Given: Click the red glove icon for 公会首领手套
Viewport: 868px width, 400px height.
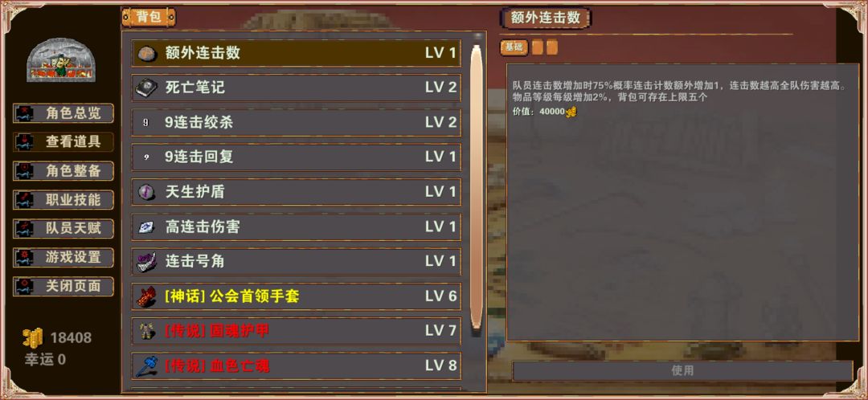Looking at the screenshot, I should coord(147,296).
